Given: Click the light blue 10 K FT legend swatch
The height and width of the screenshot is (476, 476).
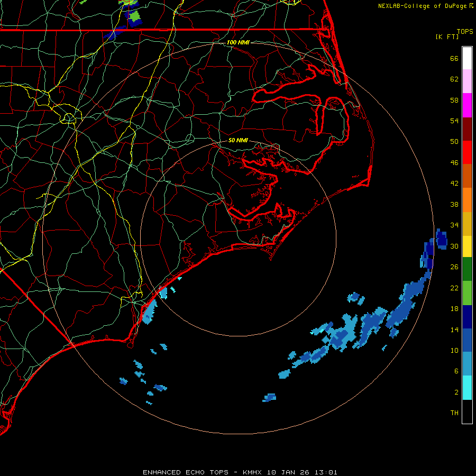Looking at the screenshot, I should pos(467,364).
